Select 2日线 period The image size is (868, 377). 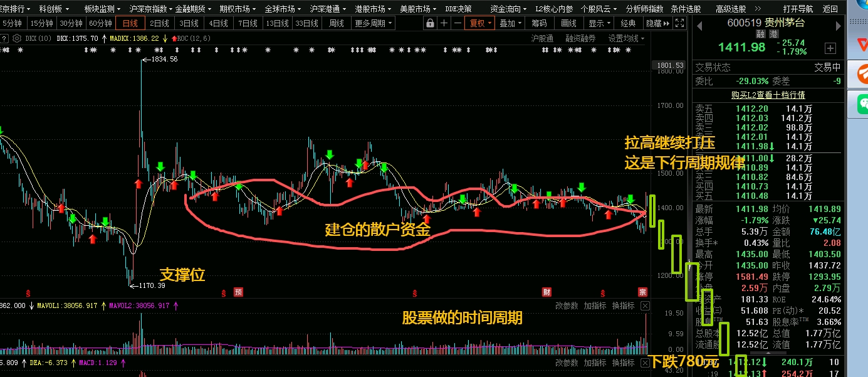coord(159,23)
